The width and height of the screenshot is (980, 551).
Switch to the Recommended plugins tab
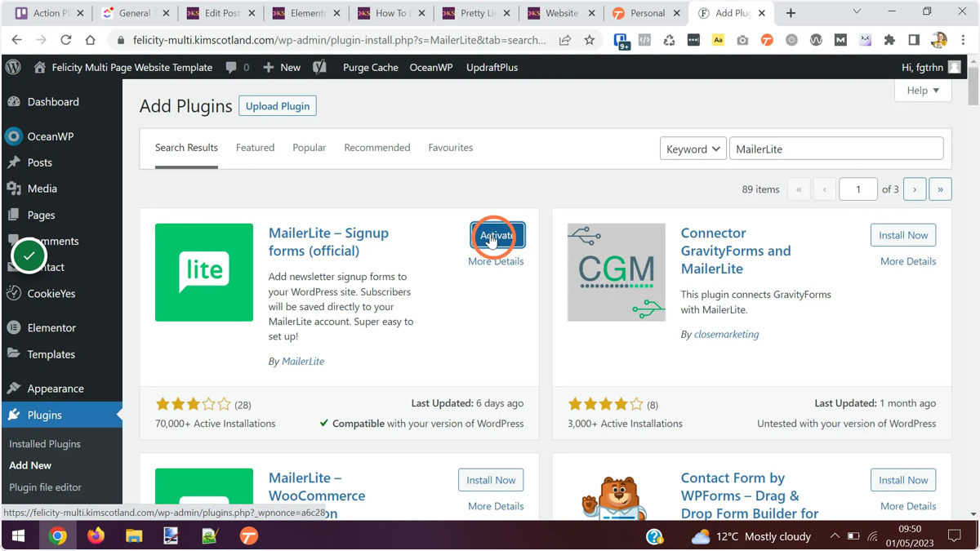377,148
